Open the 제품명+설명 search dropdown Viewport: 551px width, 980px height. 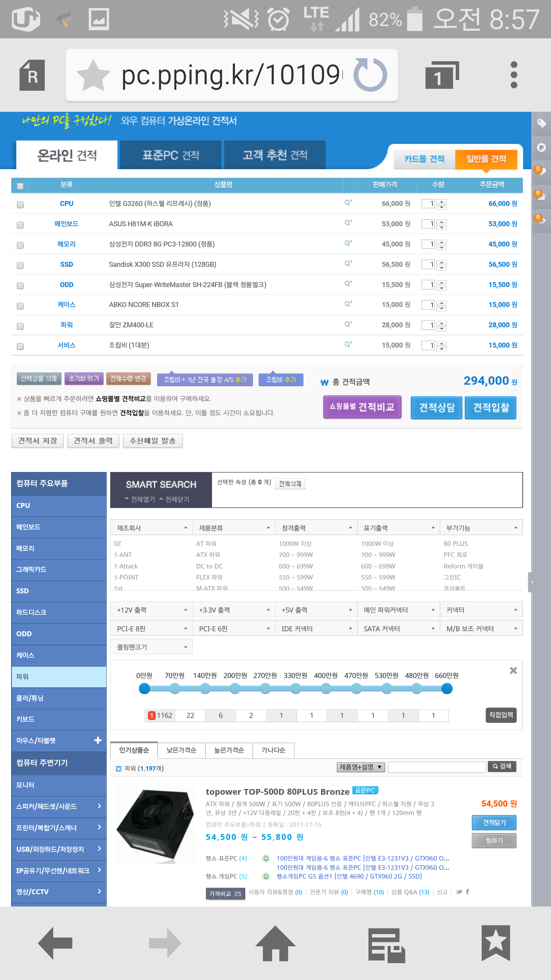tap(360, 767)
